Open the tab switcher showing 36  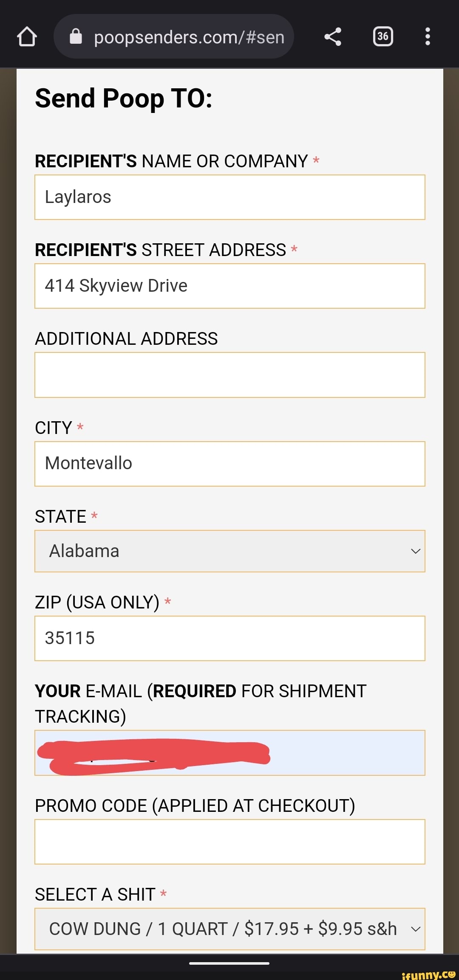pyautogui.click(x=382, y=37)
